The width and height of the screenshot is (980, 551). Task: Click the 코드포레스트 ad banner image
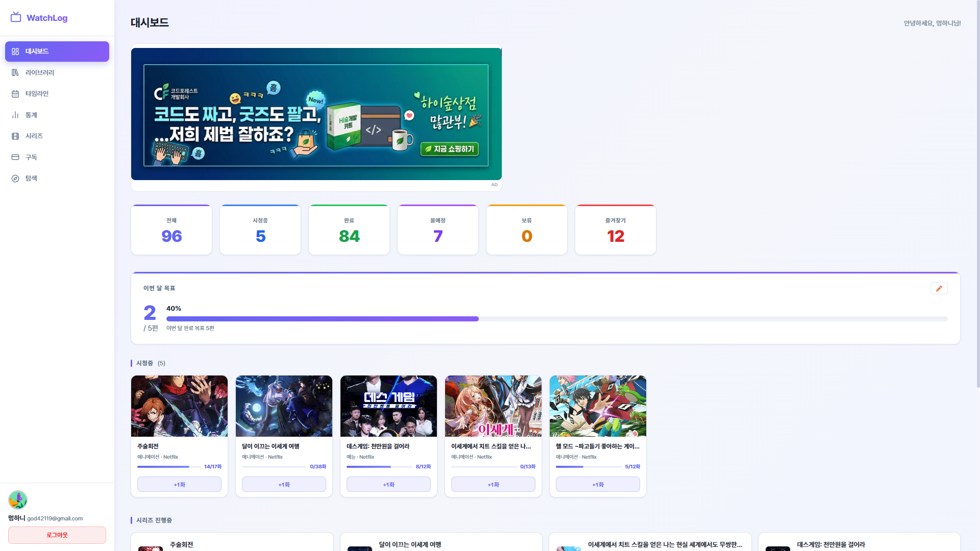point(316,114)
